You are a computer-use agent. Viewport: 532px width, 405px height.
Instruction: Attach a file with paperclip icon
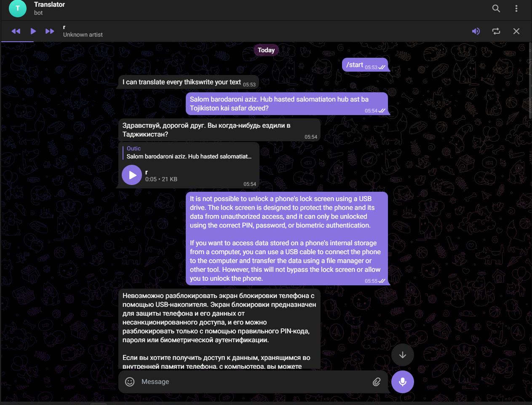click(376, 382)
